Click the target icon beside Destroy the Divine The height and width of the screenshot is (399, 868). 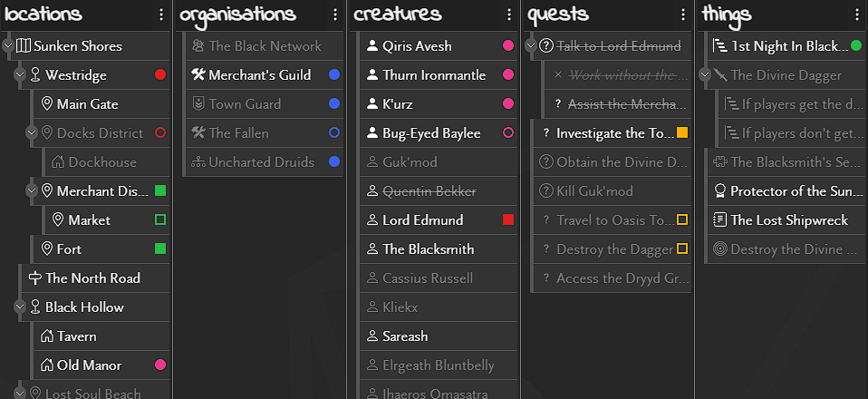point(719,249)
